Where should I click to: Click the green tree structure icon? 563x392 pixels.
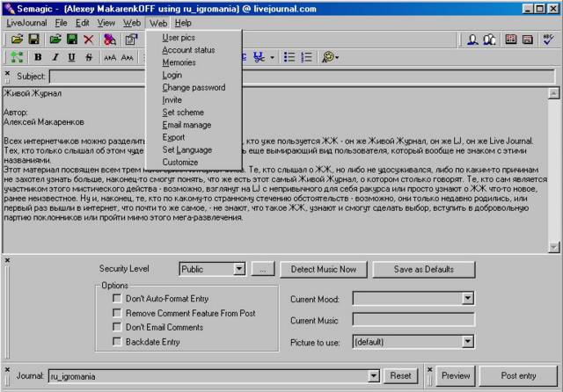(17, 57)
